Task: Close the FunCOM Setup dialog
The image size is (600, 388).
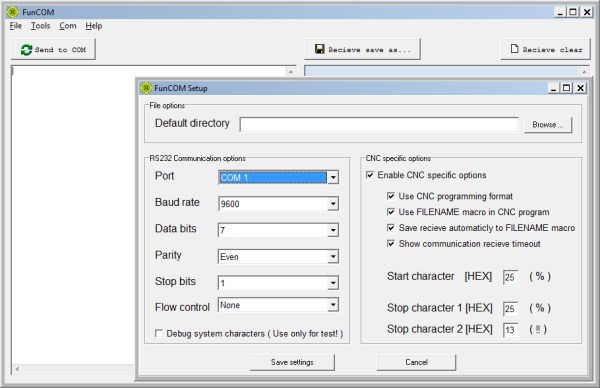Action: pos(580,88)
